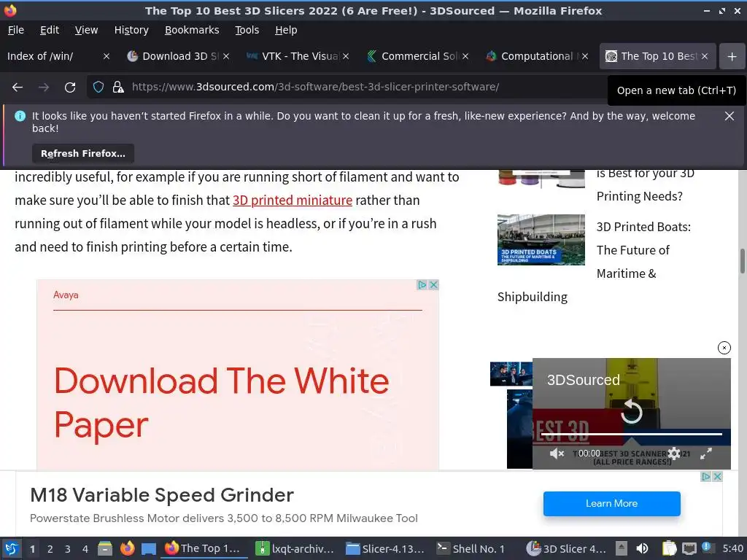This screenshot has width=747, height=560.
Task: Switch to lxqt-archiver taskbar window
Action: (295, 548)
